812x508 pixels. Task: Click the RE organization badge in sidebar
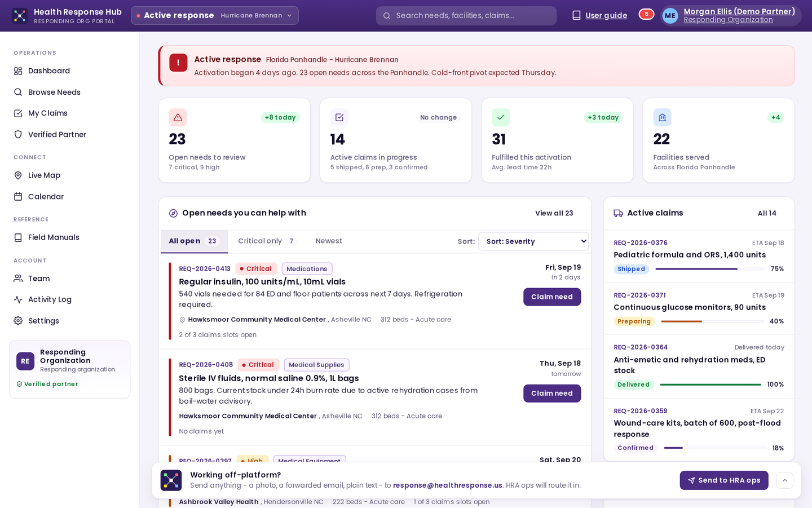[25, 361]
